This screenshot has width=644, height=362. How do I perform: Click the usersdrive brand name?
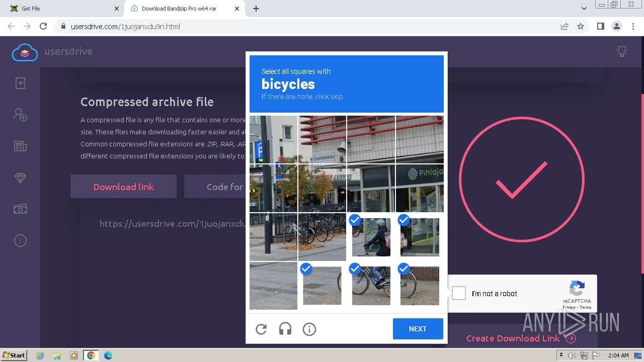[x=68, y=51]
